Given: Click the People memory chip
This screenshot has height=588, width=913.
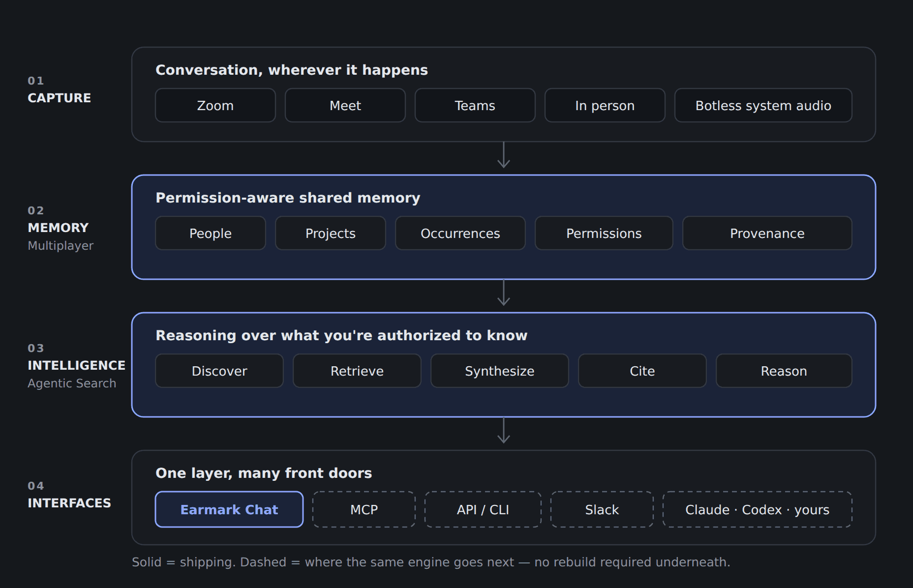Looking at the screenshot, I should coord(211,233).
